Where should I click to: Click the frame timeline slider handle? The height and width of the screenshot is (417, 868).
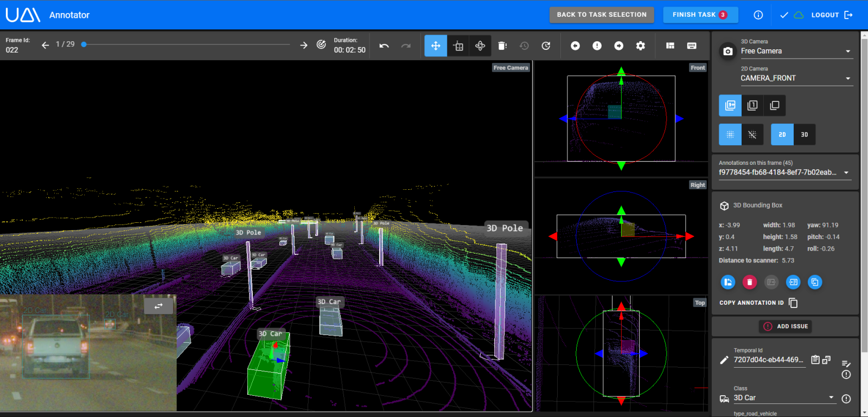(x=84, y=44)
